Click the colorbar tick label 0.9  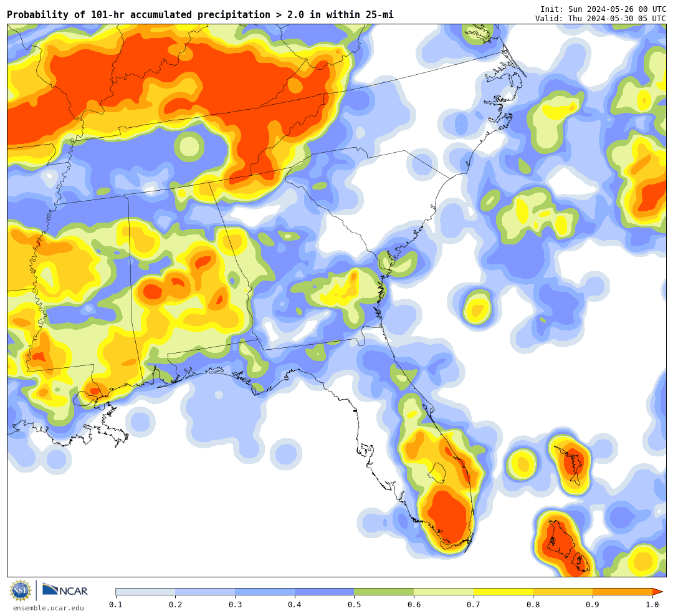click(x=593, y=605)
